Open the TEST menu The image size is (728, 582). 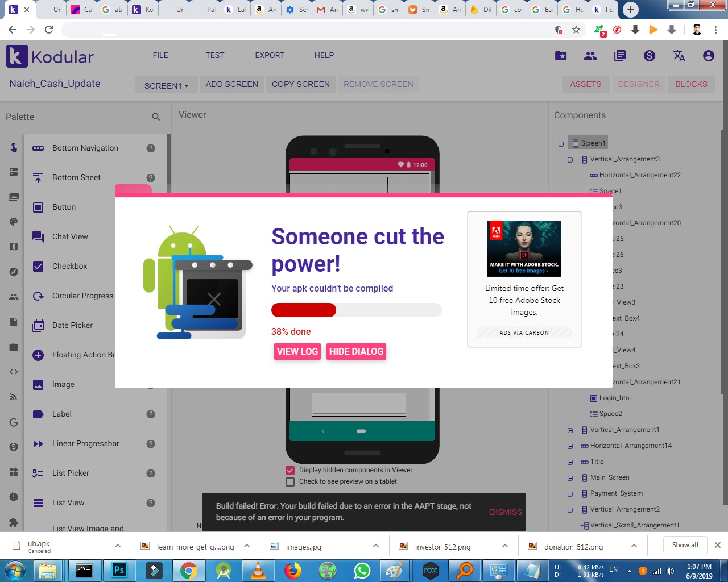click(214, 56)
